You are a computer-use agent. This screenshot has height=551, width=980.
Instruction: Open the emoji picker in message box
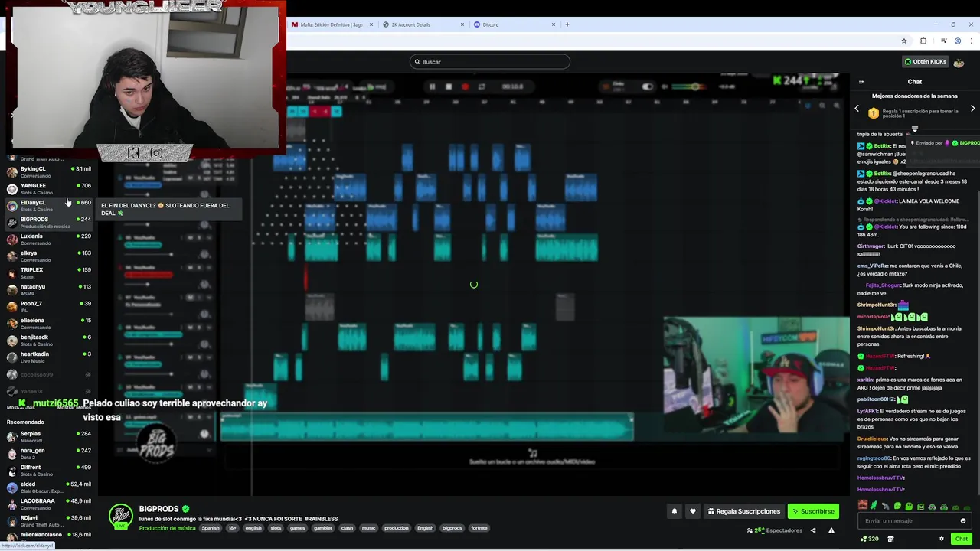coord(963,521)
